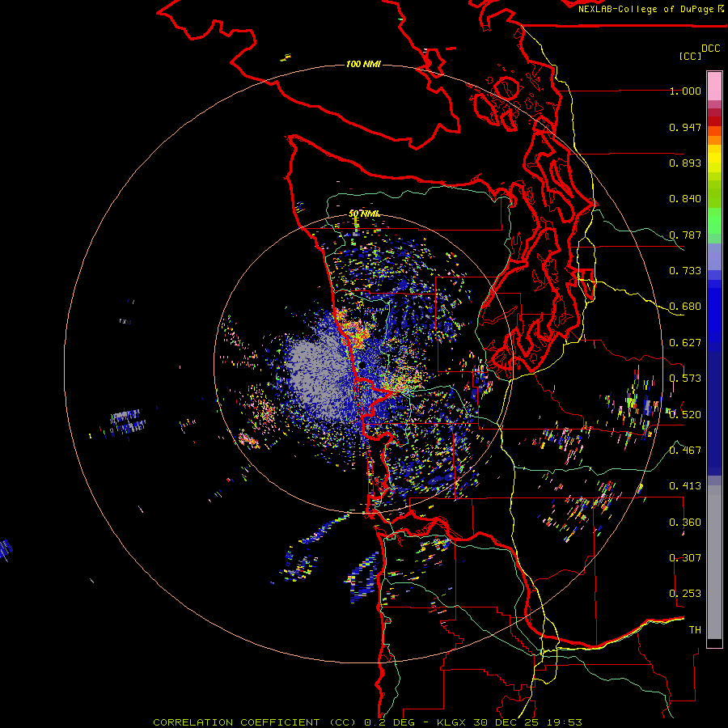Click the 0.253 color scale value

tap(685, 594)
